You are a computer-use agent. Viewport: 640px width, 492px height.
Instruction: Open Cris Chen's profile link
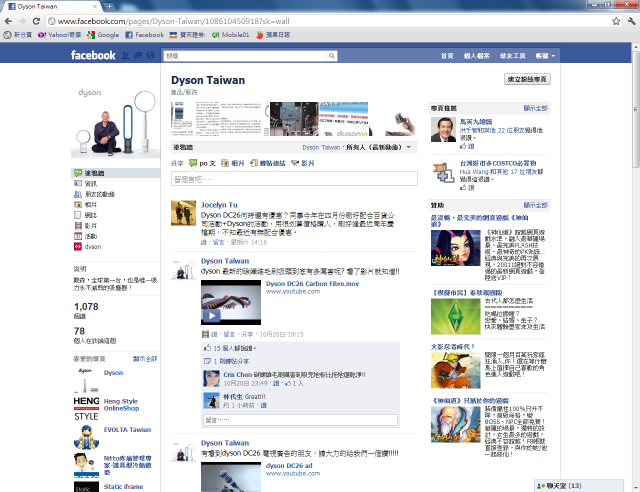coord(238,374)
